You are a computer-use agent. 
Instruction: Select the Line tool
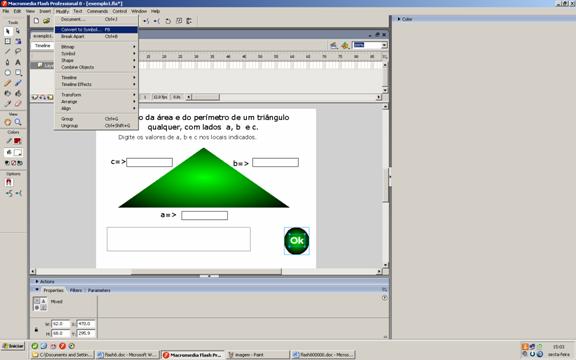tap(7, 51)
